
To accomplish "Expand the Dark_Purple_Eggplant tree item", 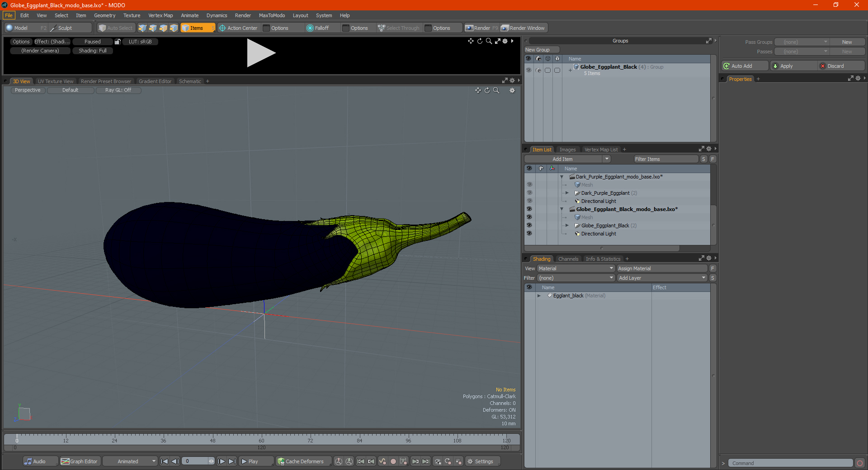I will click(x=567, y=193).
